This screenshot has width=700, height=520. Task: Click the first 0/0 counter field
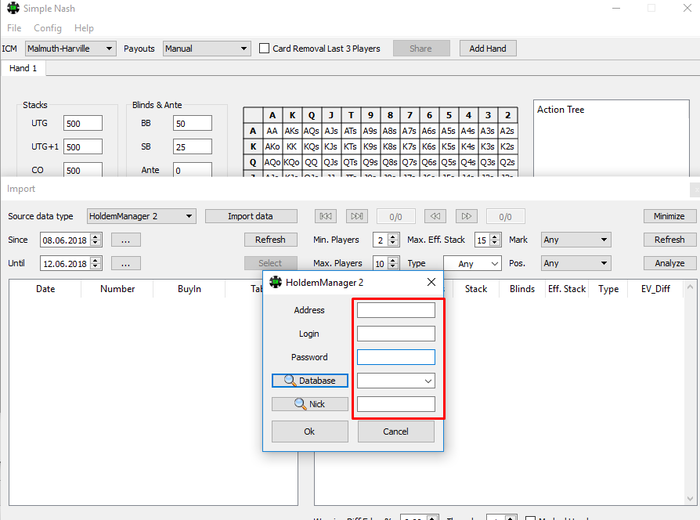396,216
